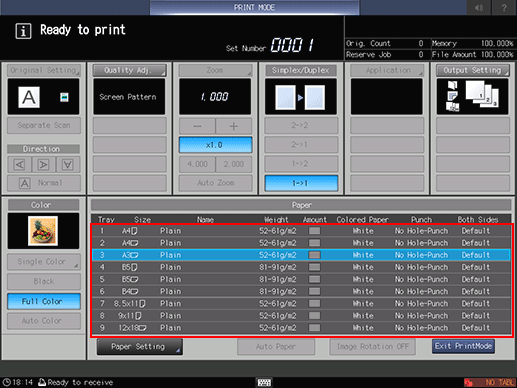Click Image Rotation OFF button

pos(372,347)
